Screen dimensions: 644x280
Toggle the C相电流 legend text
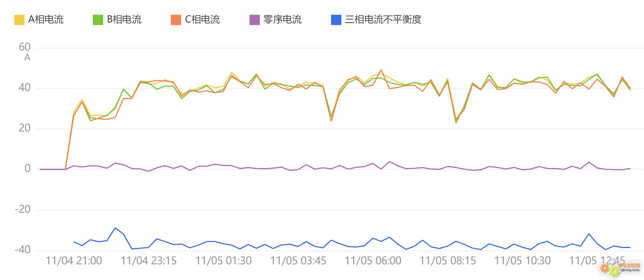(x=202, y=20)
